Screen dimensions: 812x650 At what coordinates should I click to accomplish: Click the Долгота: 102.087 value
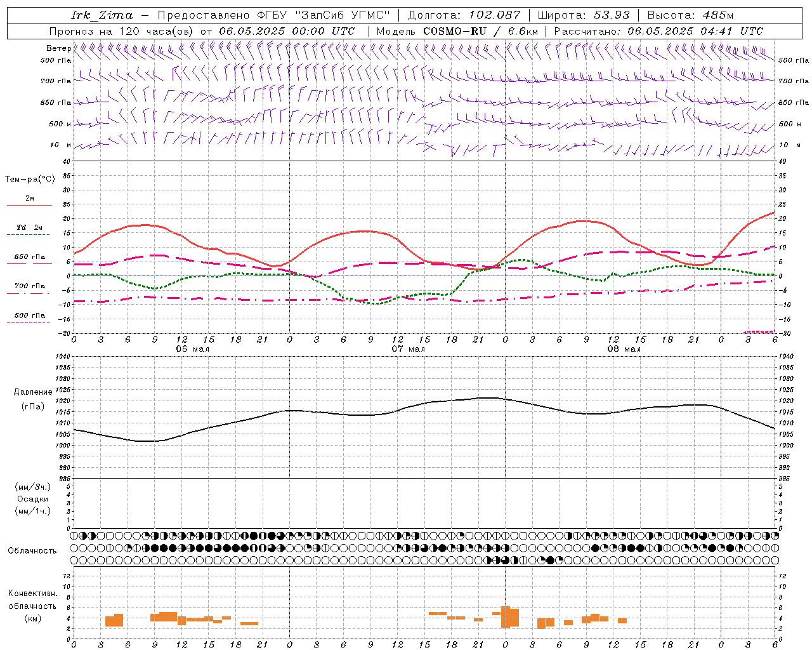pos(464,16)
